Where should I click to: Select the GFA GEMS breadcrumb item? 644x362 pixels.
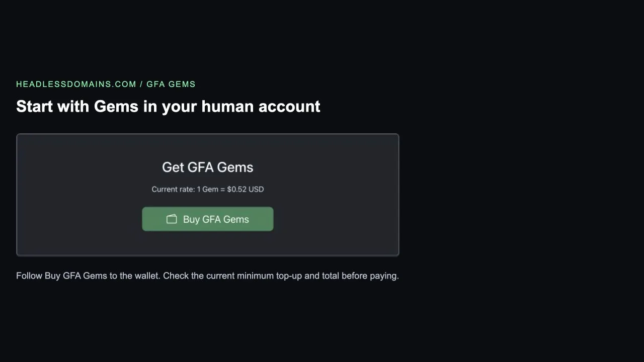(171, 84)
